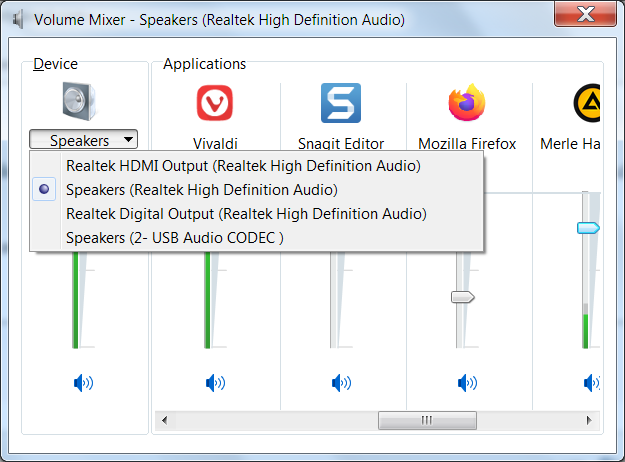Mute the Speakers device volume
The image size is (625, 462).
tap(83, 383)
